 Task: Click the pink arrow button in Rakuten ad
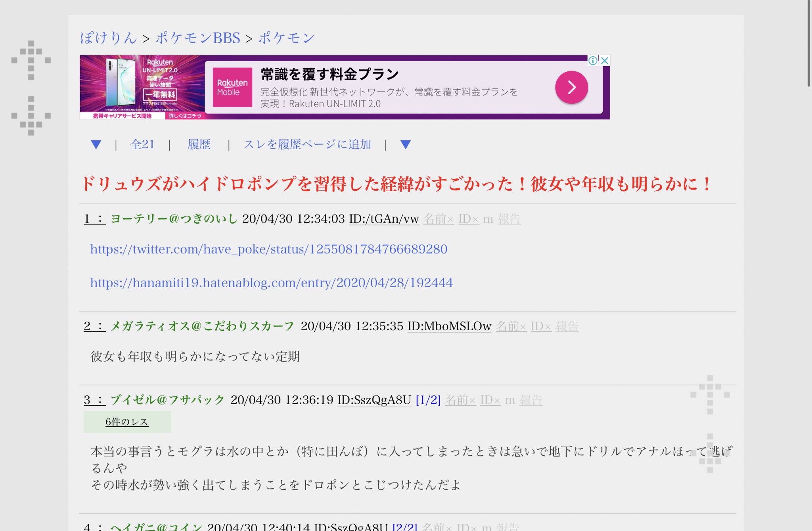pyautogui.click(x=571, y=87)
